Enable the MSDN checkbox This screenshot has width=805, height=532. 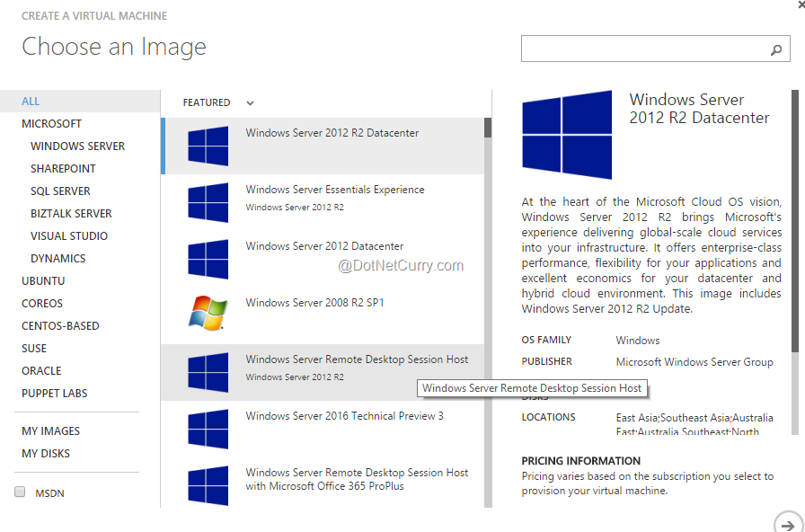click(20, 492)
